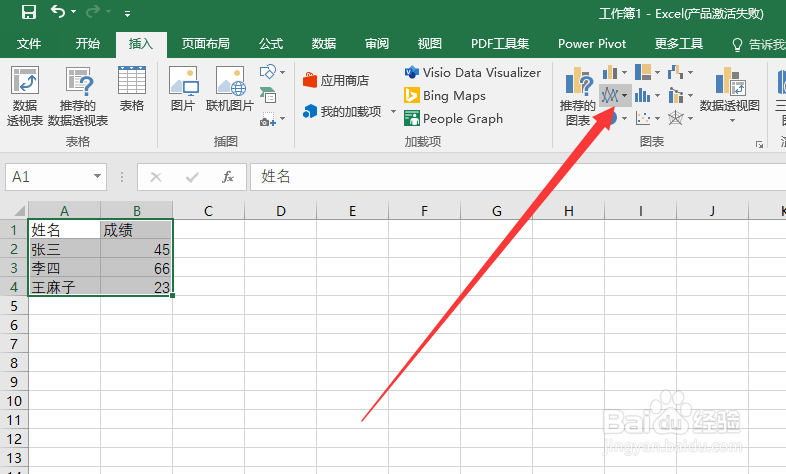Insert a hierarchy treemap chart
This screenshot has height=474, width=786.
(643, 72)
